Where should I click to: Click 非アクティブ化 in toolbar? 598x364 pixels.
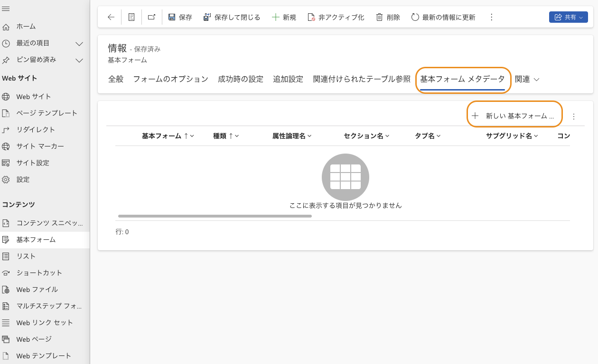coord(336,17)
